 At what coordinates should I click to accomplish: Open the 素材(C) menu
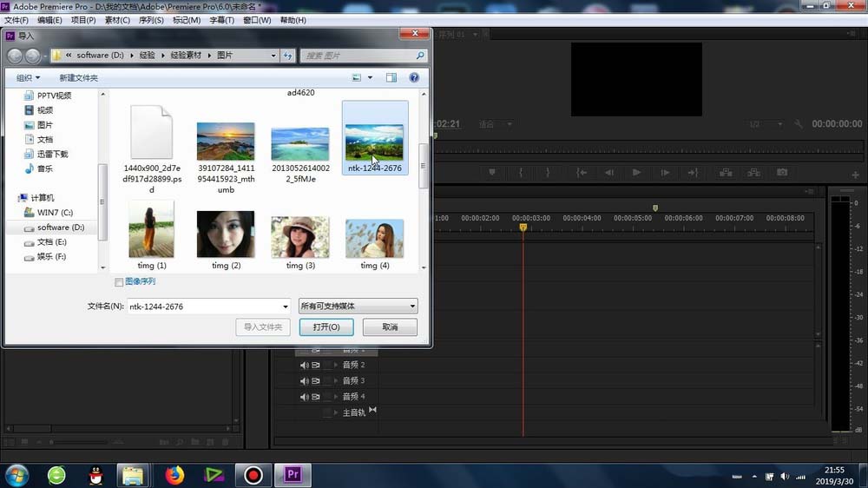pyautogui.click(x=117, y=20)
